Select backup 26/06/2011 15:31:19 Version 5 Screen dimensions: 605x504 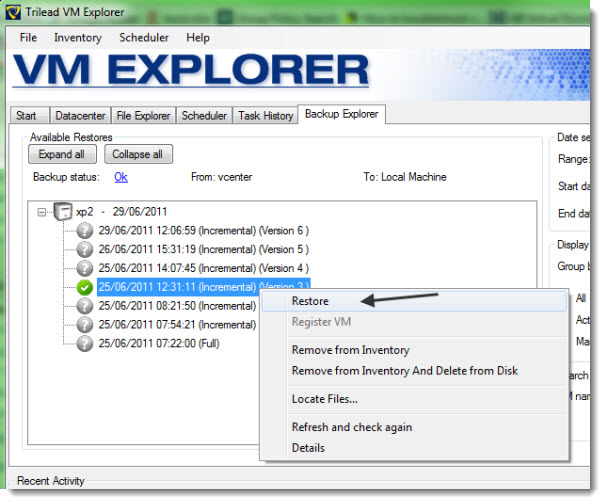click(x=203, y=249)
